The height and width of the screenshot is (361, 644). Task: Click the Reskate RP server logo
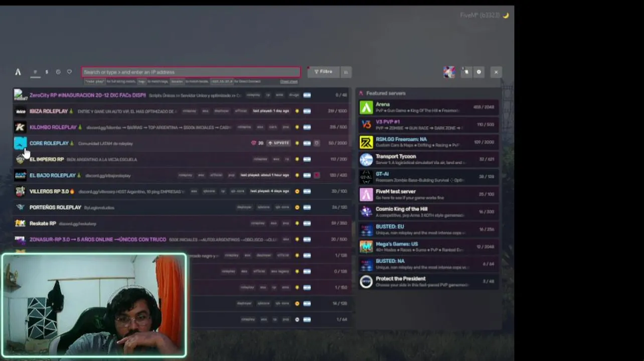click(20, 224)
